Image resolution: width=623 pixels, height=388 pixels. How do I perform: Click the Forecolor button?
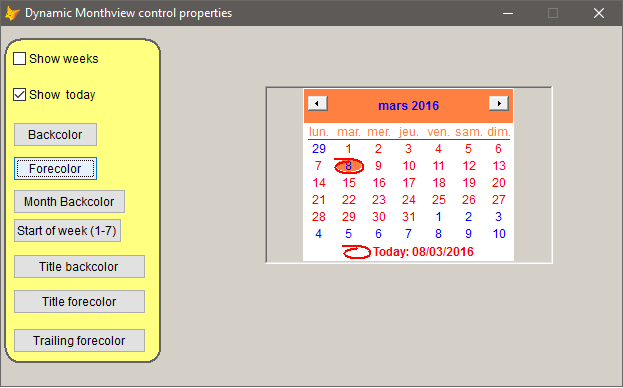(55, 168)
